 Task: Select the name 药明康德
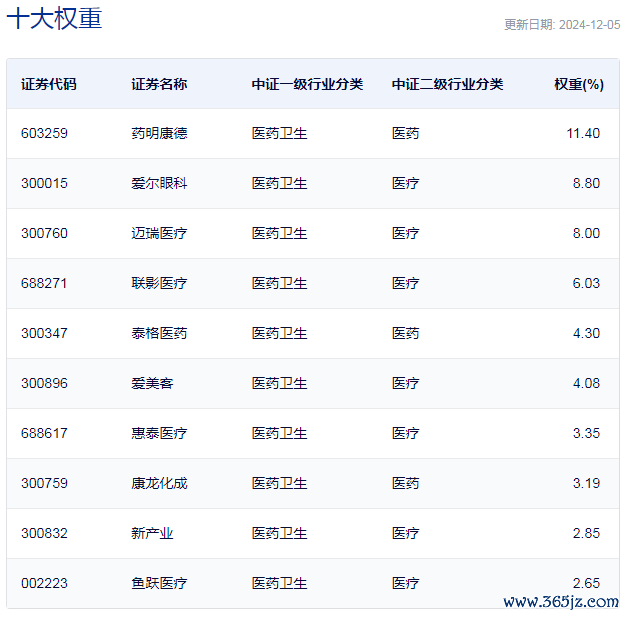click(x=159, y=133)
